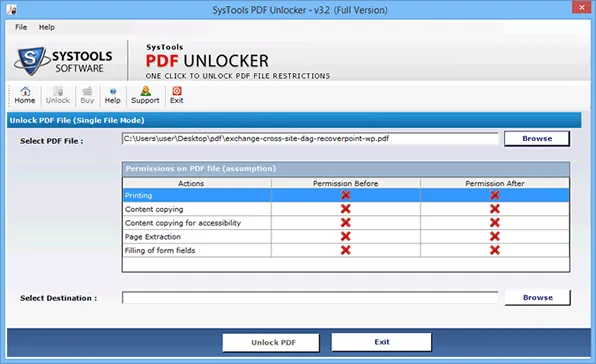
Task: Click the app icon in title bar
Action: coord(11,9)
